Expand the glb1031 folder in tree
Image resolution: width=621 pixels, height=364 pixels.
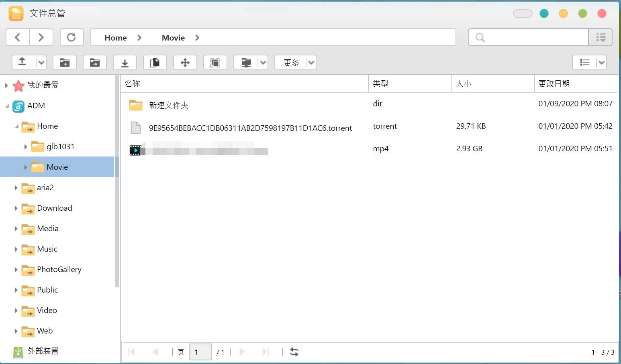point(25,147)
